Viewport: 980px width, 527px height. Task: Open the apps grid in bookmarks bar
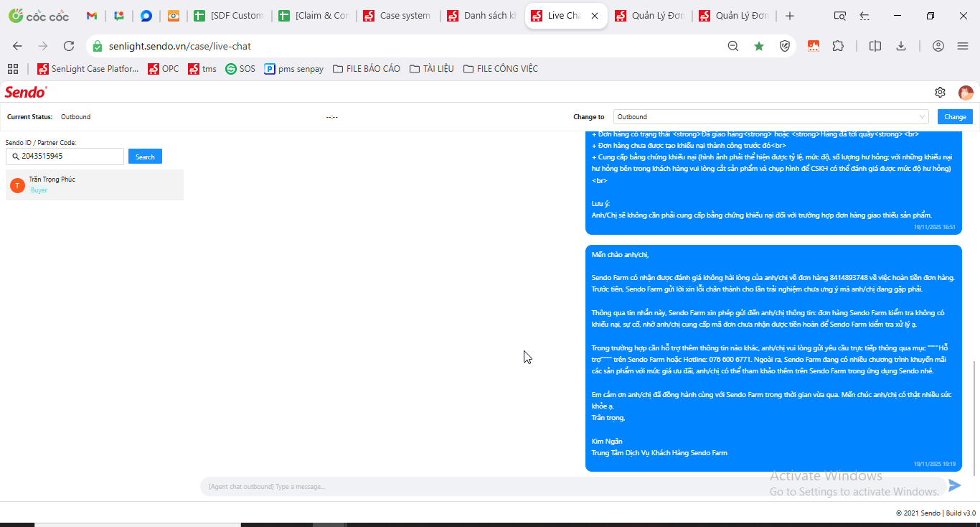(13, 69)
